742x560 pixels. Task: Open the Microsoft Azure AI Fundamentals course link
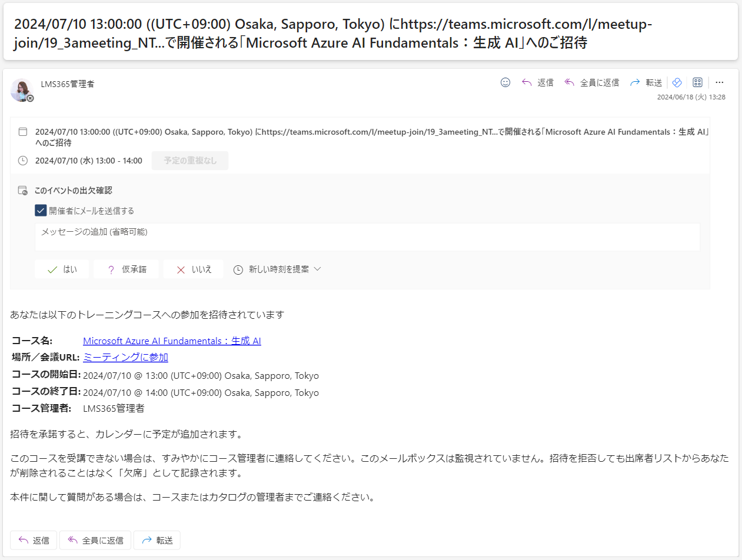(172, 341)
